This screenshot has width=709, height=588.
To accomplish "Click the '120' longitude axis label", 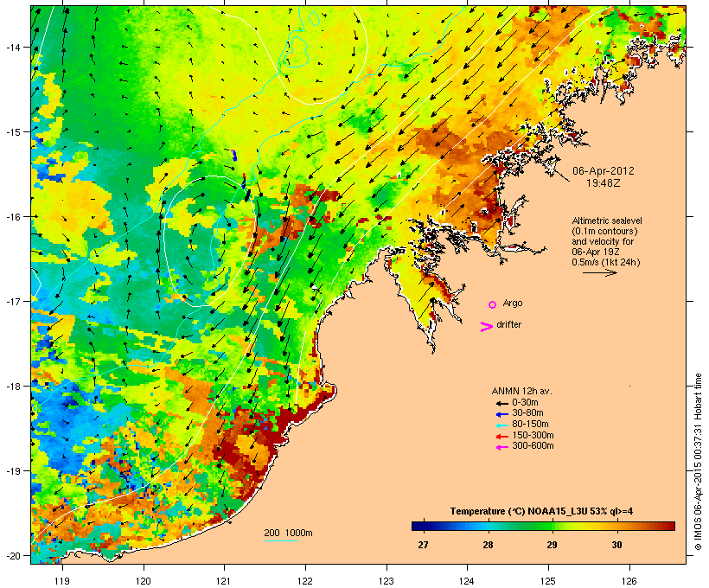I will (x=144, y=581).
